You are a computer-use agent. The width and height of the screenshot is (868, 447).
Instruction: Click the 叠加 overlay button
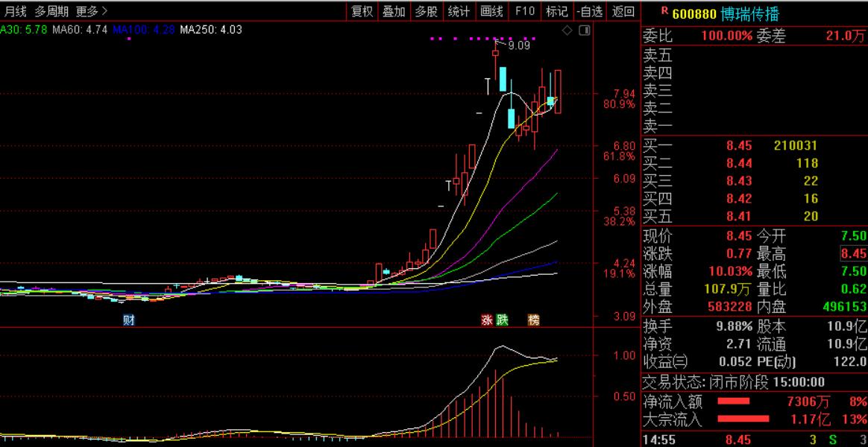pyautogui.click(x=394, y=11)
